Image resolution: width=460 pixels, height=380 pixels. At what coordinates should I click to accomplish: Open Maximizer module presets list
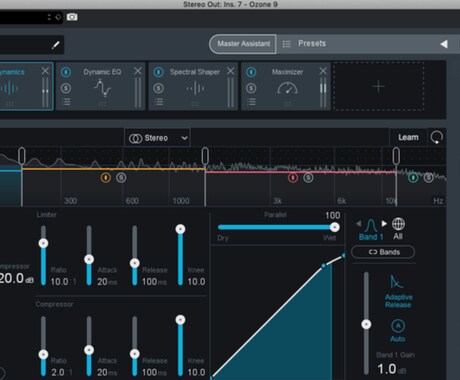coord(251,102)
